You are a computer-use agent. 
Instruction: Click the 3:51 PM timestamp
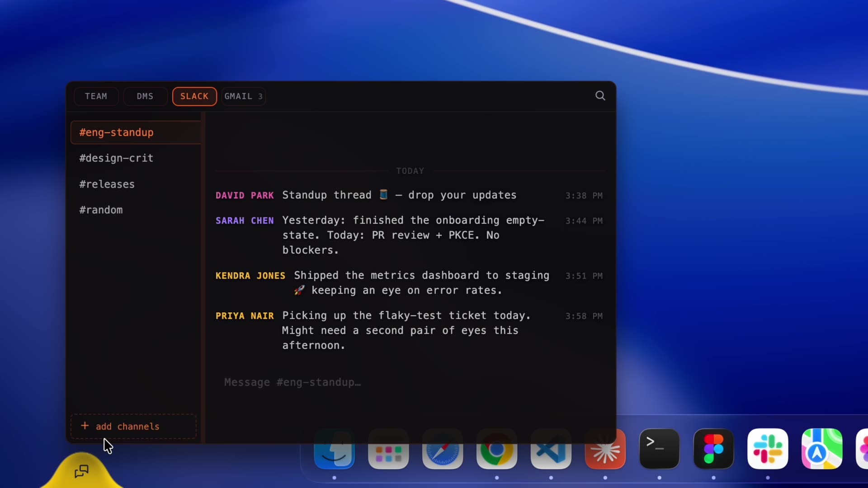pyautogui.click(x=584, y=276)
